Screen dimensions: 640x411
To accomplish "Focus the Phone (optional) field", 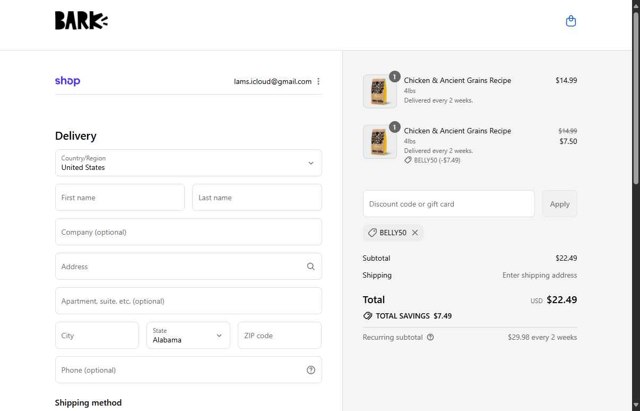I will [188, 370].
